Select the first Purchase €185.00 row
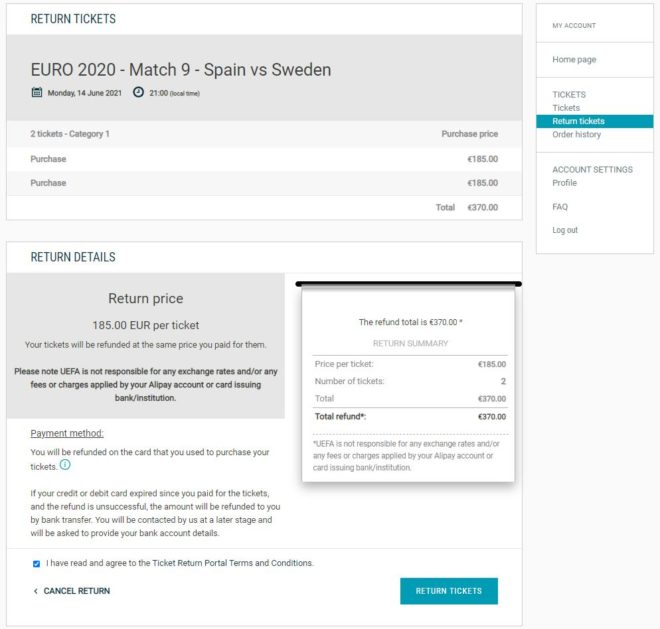 click(264, 159)
